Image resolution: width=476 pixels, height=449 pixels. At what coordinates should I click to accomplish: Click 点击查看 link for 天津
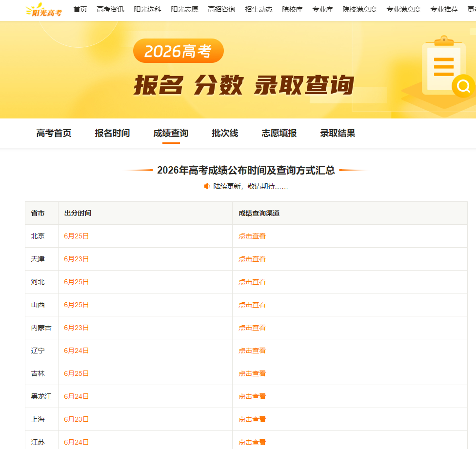coord(252,259)
